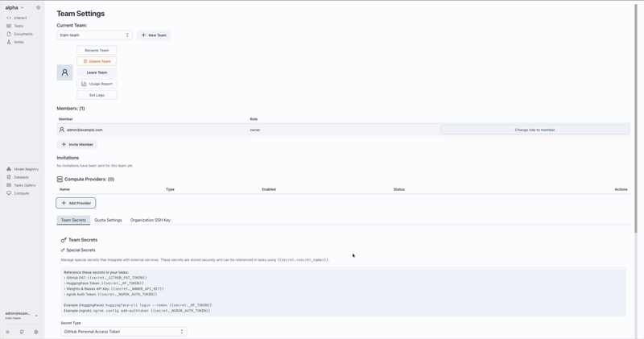644x339 pixels.
Task: Click the Leave Team button
Action: pyautogui.click(x=97, y=72)
